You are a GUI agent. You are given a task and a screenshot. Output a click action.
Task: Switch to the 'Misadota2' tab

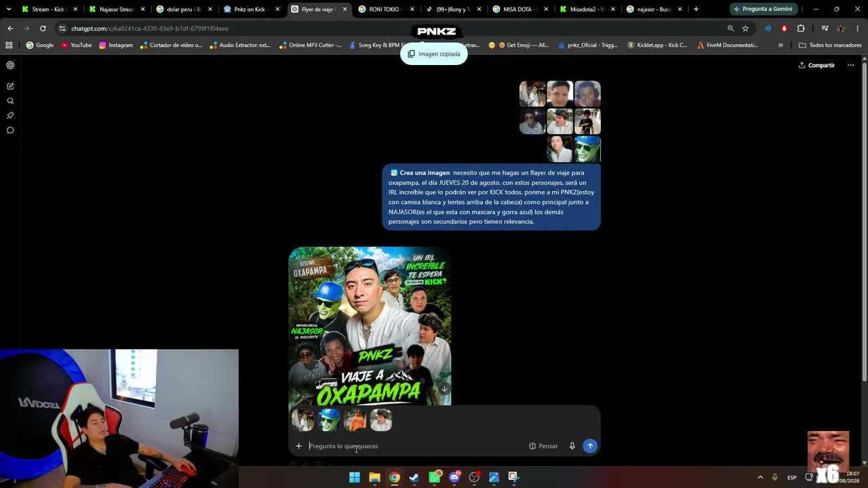(587, 9)
